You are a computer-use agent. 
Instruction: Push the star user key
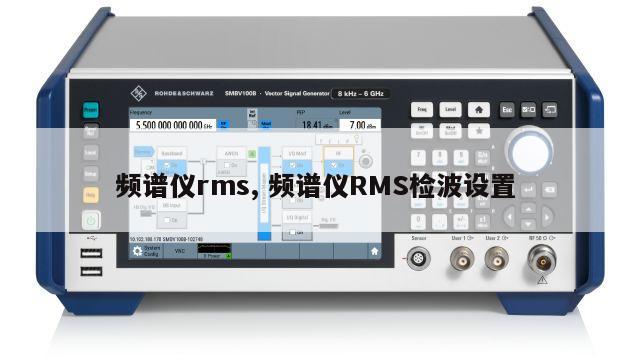click(479, 131)
